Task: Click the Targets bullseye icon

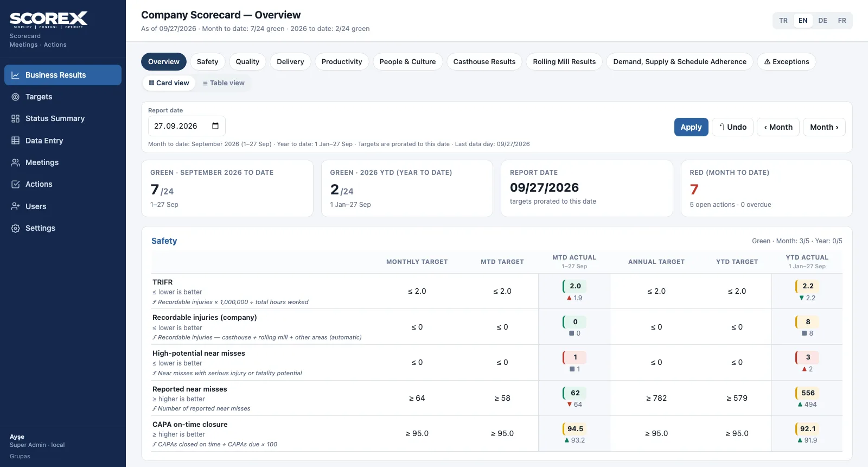Action: pyautogui.click(x=16, y=97)
